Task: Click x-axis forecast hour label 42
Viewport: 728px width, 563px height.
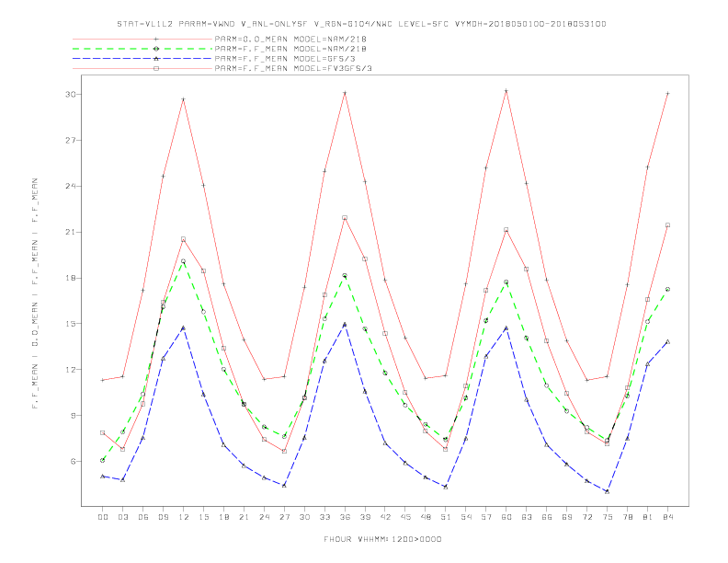Action: click(385, 517)
